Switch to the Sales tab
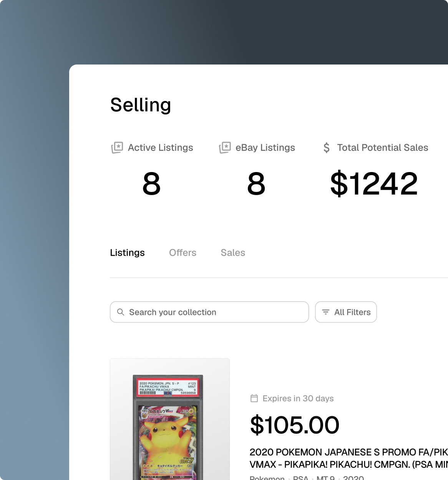The width and height of the screenshot is (448, 480). (233, 253)
